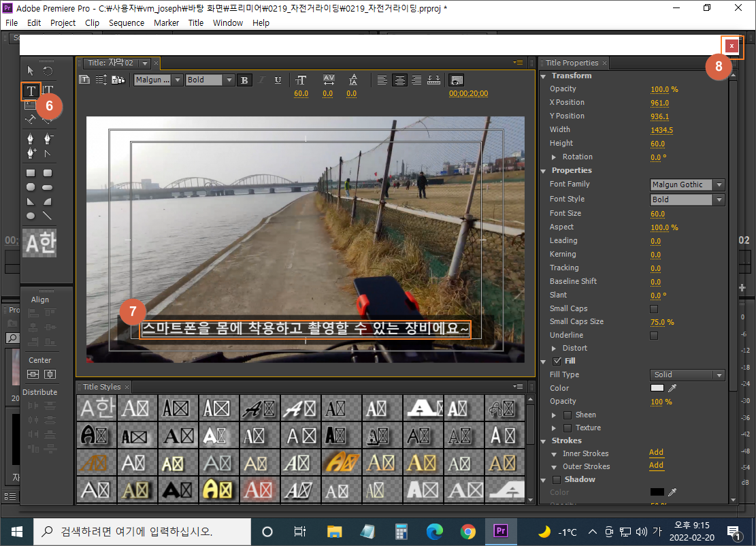Screen dimensions: 756x546
Task: Enable the Small Caps checkbox
Action: click(654, 308)
